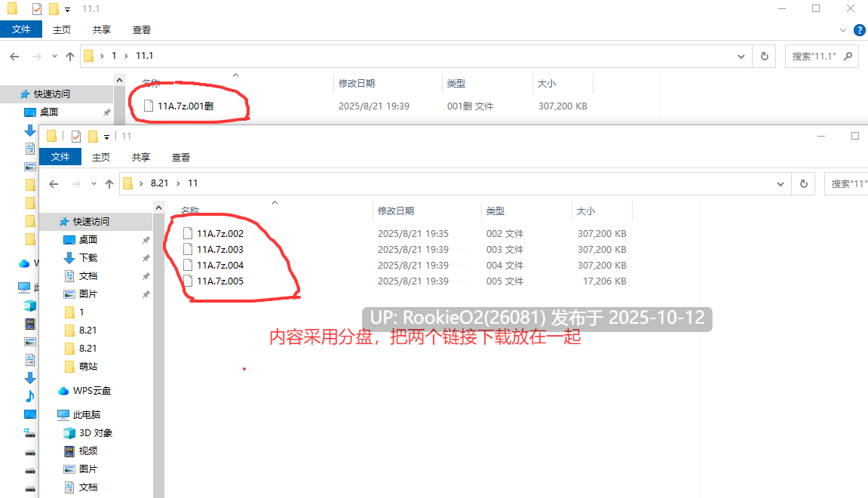Sort by 大小 in the 11 window
The width and height of the screenshot is (868, 498).
pos(586,211)
